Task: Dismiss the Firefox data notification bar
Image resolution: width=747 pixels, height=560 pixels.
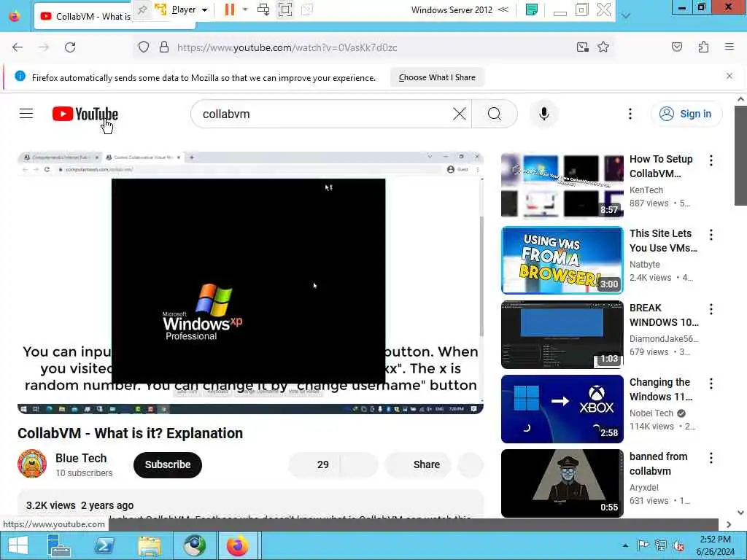Action: pyautogui.click(x=729, y=76)
